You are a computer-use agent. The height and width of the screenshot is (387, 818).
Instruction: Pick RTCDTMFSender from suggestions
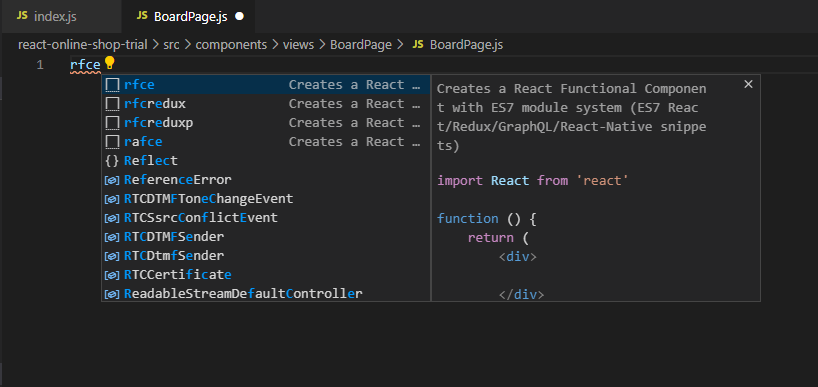tap(266, 236)
